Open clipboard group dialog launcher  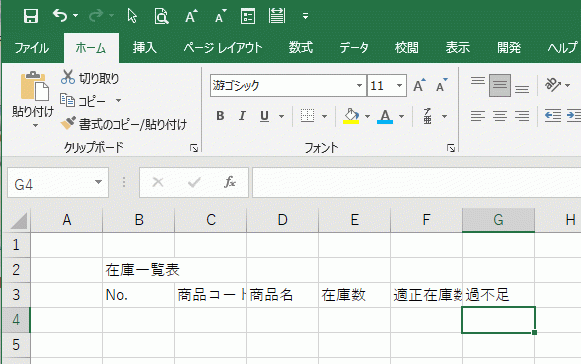(x=194, y=149)
